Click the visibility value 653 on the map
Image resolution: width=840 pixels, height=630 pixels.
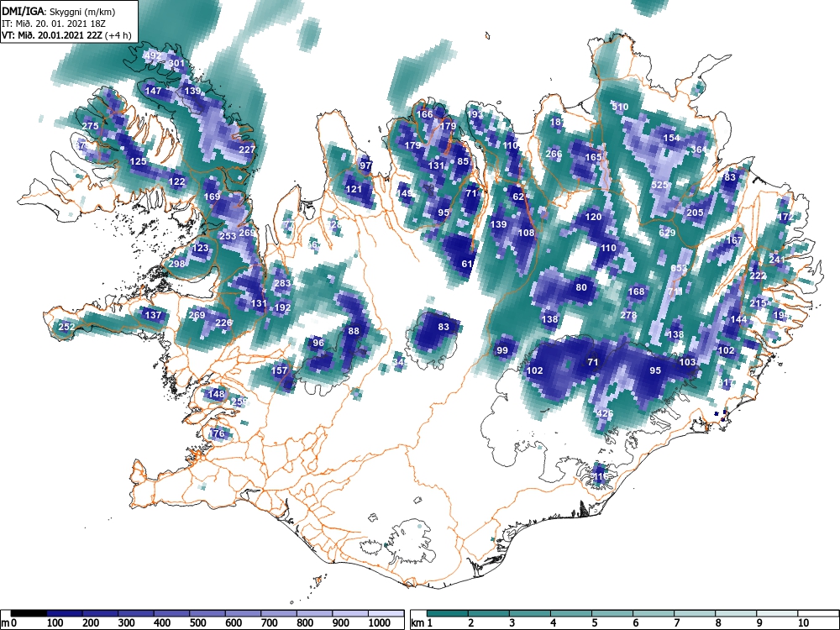[679, 268]
